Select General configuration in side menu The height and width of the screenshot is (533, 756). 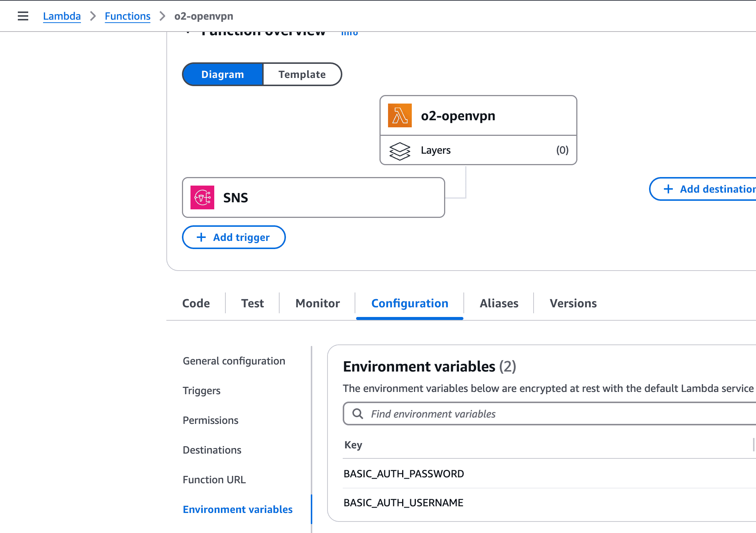pyautogui.click(x=234, y=361)
